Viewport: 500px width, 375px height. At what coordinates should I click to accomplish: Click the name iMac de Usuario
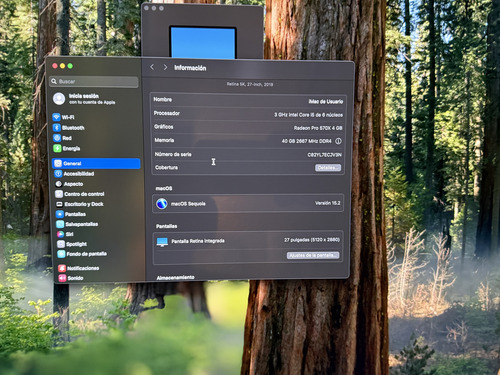pyautogui.click(x=325, y=101)
